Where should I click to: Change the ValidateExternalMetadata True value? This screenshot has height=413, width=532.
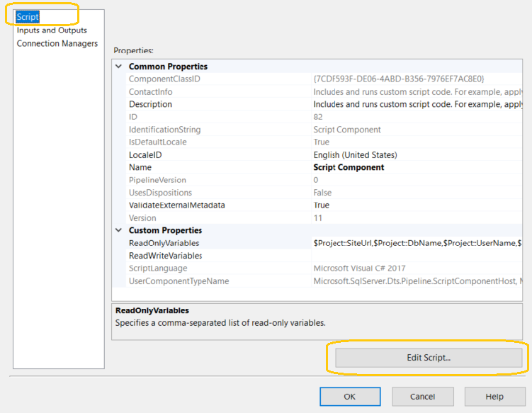tap(417, 205)
